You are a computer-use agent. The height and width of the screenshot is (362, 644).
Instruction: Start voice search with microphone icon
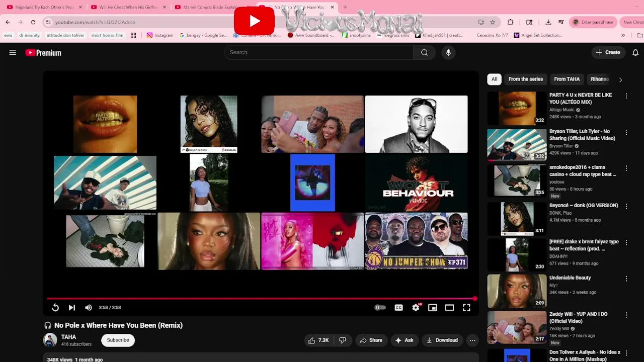(x=448, y=52)
